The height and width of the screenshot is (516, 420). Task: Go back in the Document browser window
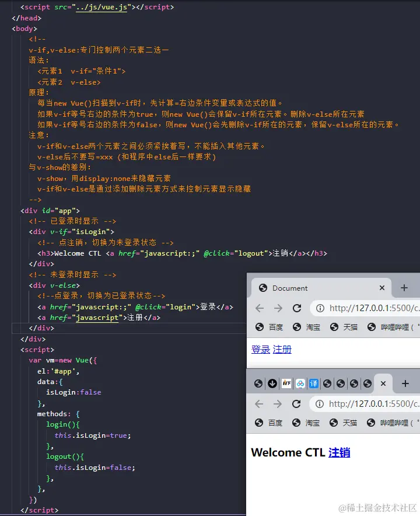tap(260, 308)
